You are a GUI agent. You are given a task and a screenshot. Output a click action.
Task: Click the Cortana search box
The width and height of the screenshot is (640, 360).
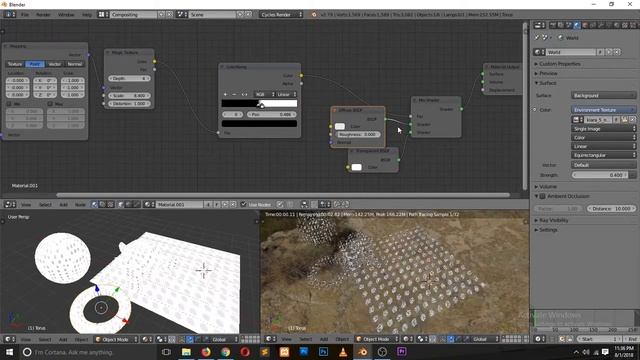pos(88,352)
